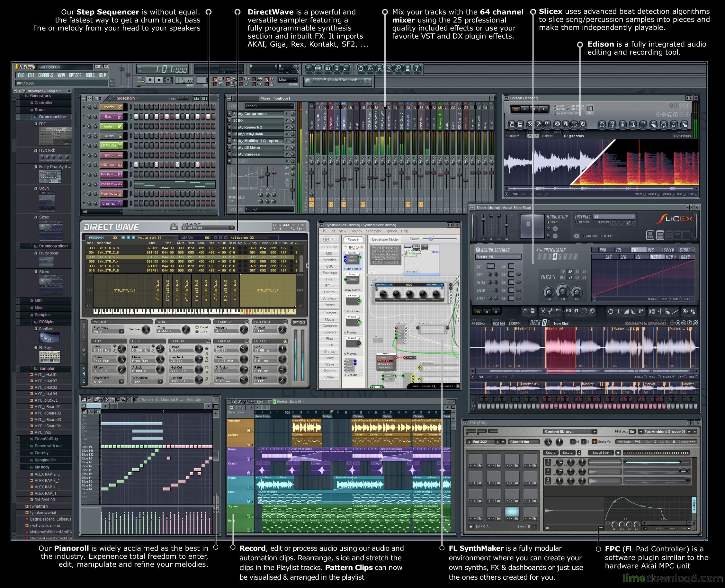Click the save disk icon in Edison

pos(512,125)
